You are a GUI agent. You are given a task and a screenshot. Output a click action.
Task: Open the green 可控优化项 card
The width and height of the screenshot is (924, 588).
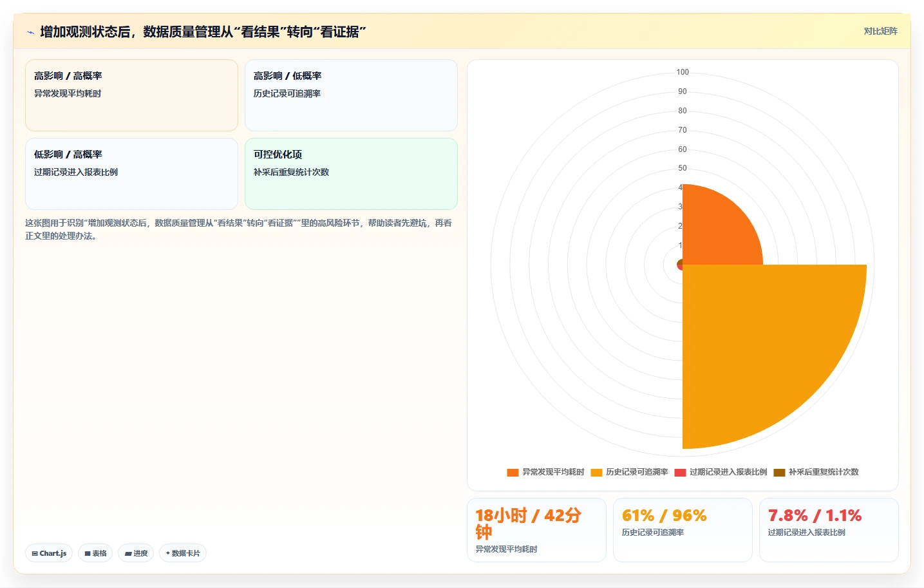(351, 174)
